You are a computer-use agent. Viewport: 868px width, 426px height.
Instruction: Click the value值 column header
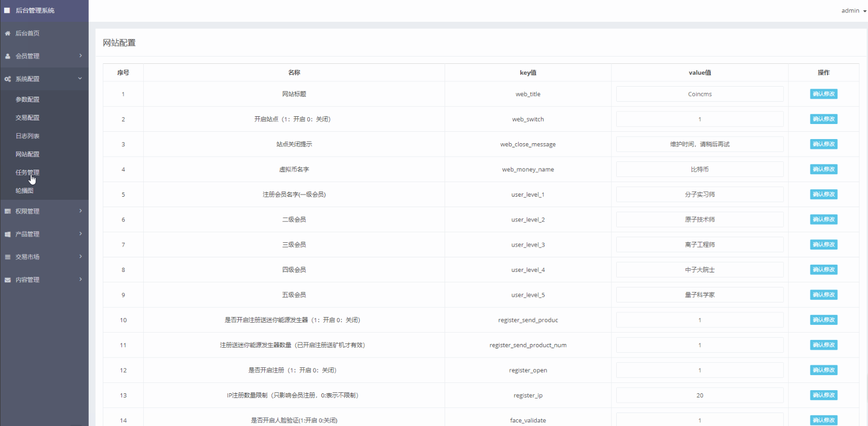pos(700,73)
